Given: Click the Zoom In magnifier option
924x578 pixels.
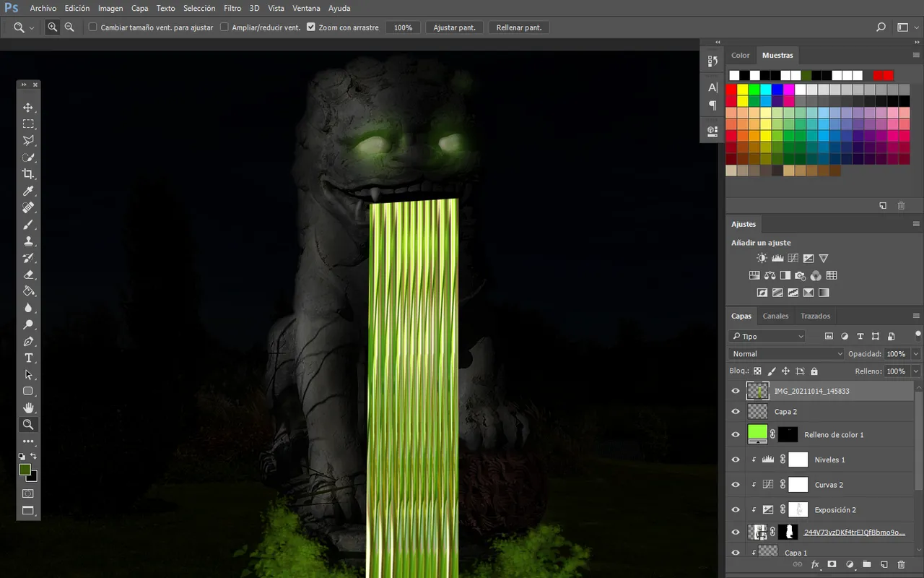Looking at the screenshot, I should click(x=53, y=27).
